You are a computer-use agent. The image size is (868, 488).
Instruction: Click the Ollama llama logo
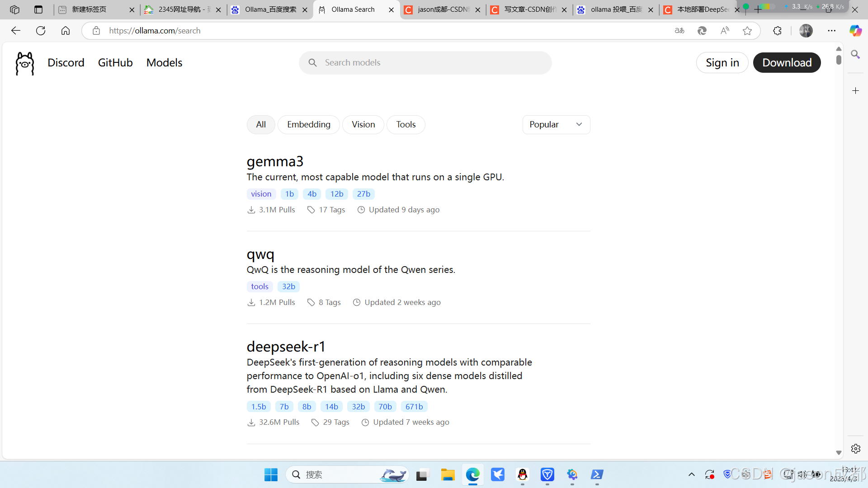[x=24, y=63]
